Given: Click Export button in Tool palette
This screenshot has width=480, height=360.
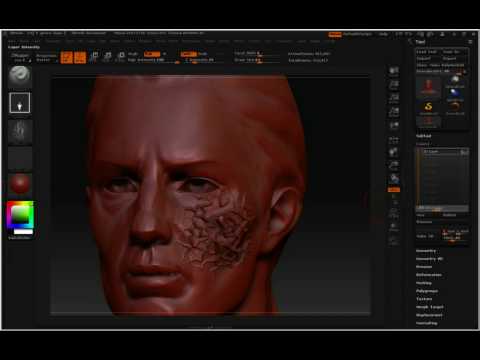Looking at the screenshot, I should coord(449,58).
